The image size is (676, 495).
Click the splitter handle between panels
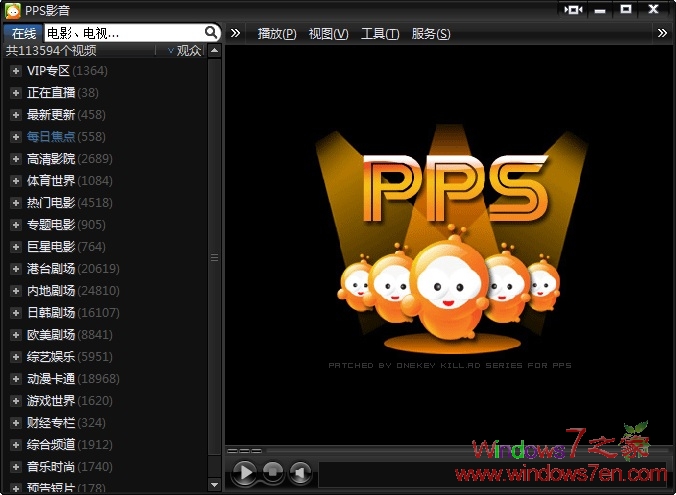click(213, 257)
